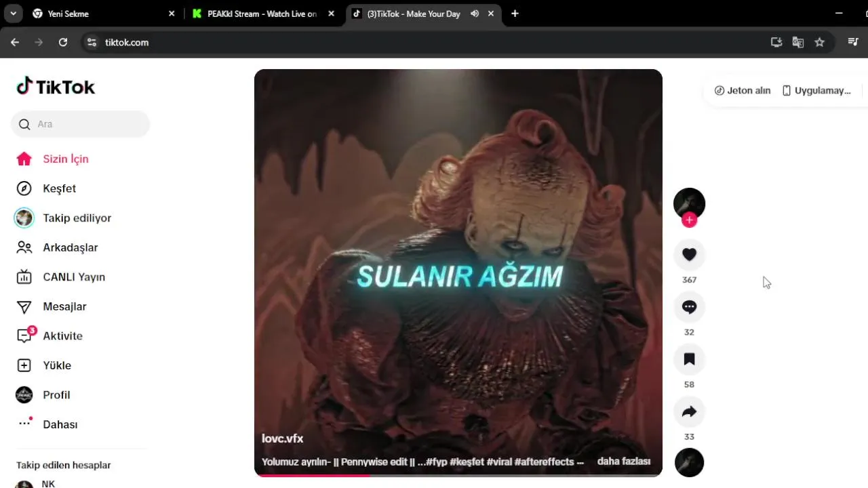The height and width of the screenshot is (488, 868).
Task: Open the tab search dropdown arrow
Action: pyautogui.click(x=13, y=14)
